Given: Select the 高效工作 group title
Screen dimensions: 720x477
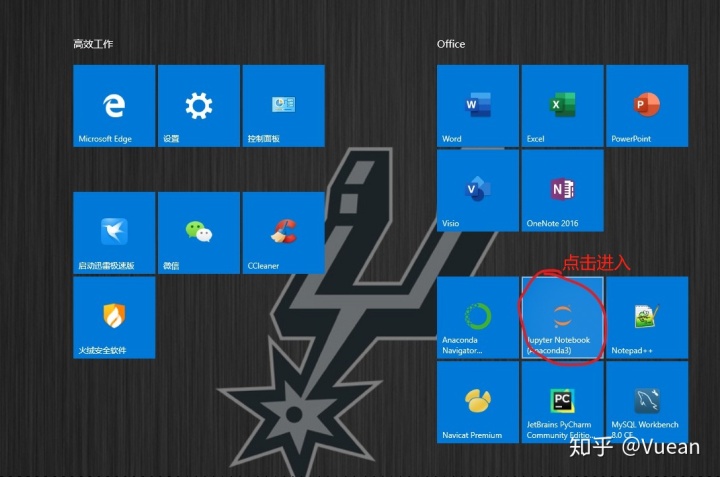Looking at the screenshot, I should 93,44.
